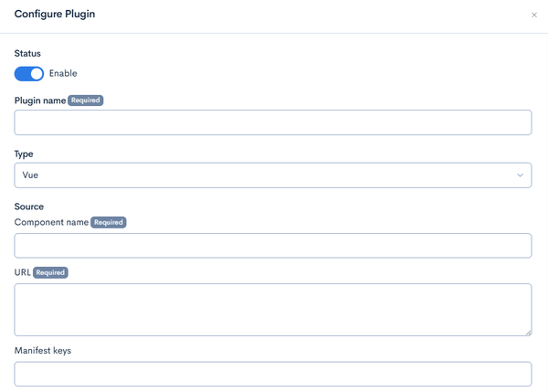Click the Required badge next to Component name
Screen dimensions: 548x392
(x=109, y=222)
